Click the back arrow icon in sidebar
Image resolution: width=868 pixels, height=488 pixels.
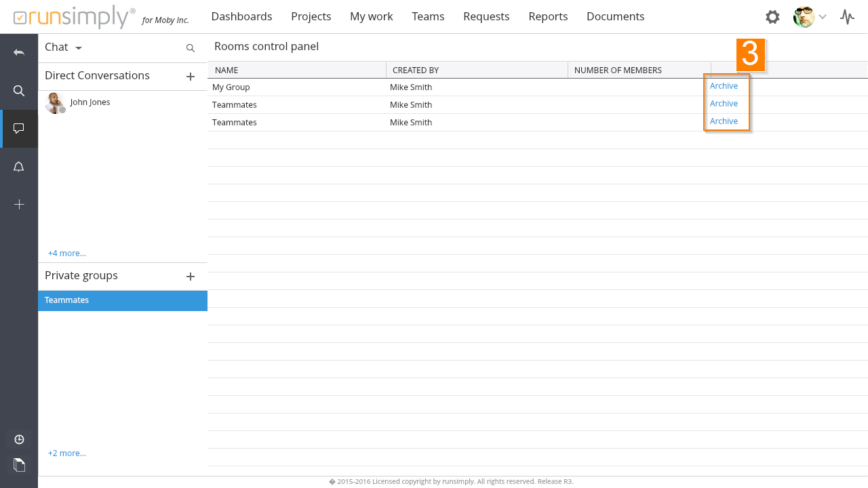point(19,53)
